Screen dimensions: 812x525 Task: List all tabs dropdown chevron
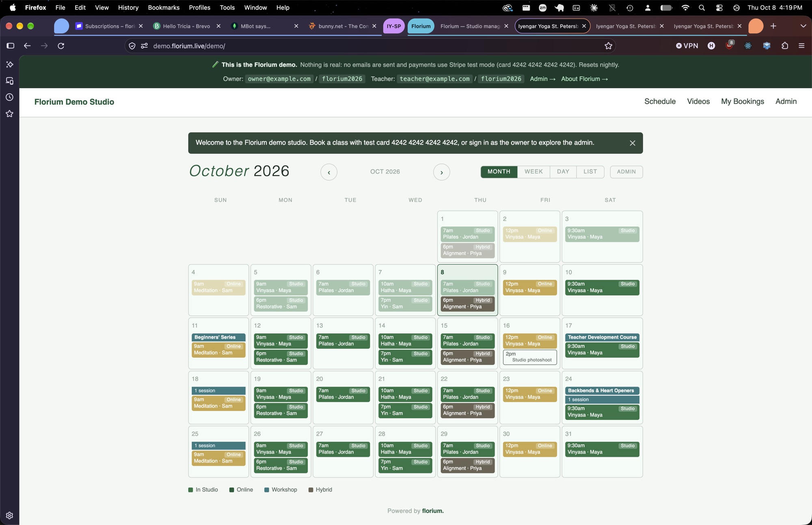click(803, 26)
